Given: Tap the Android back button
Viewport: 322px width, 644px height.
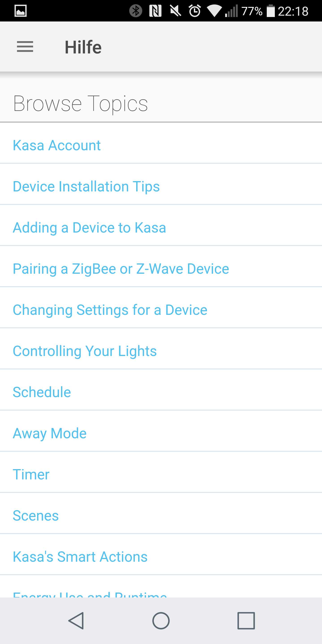Looking at the screenshot, I should coord(76,621).
